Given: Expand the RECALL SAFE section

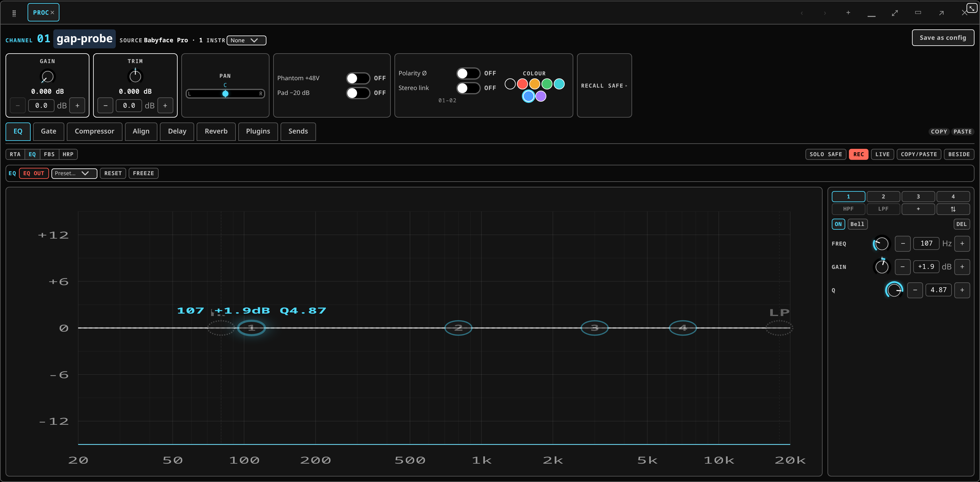Looking at the screenshot, I should point(604,86).
